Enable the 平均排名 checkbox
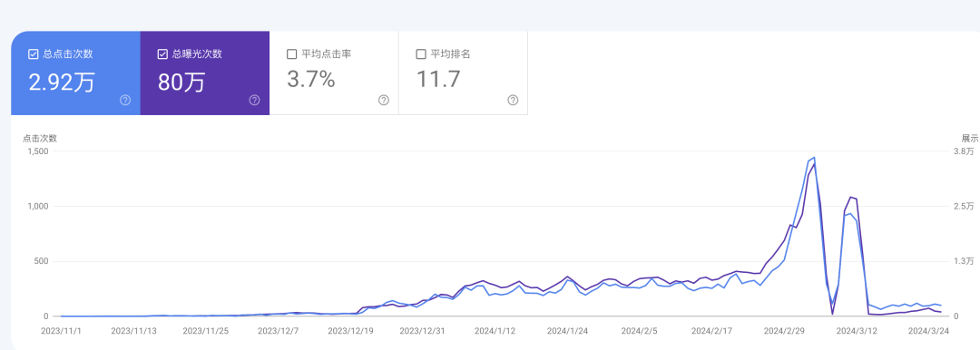Viewport: 980px width, 350px height. coord(421,54)
